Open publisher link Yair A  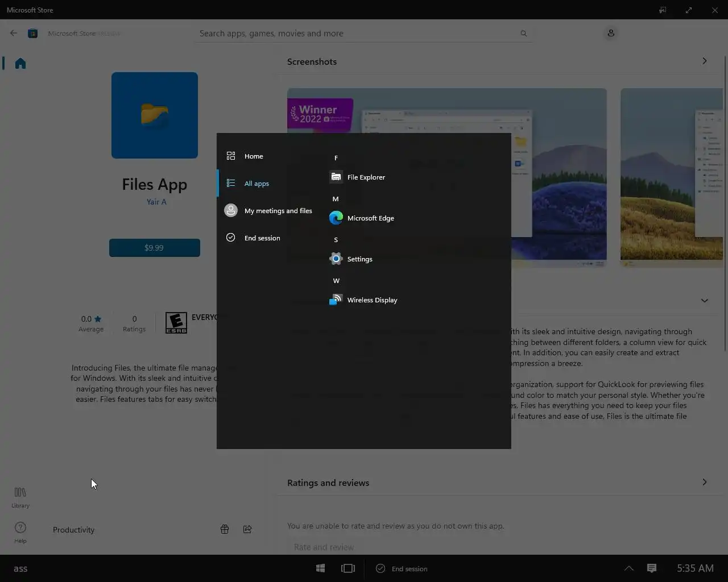click(x=156, y=202)
